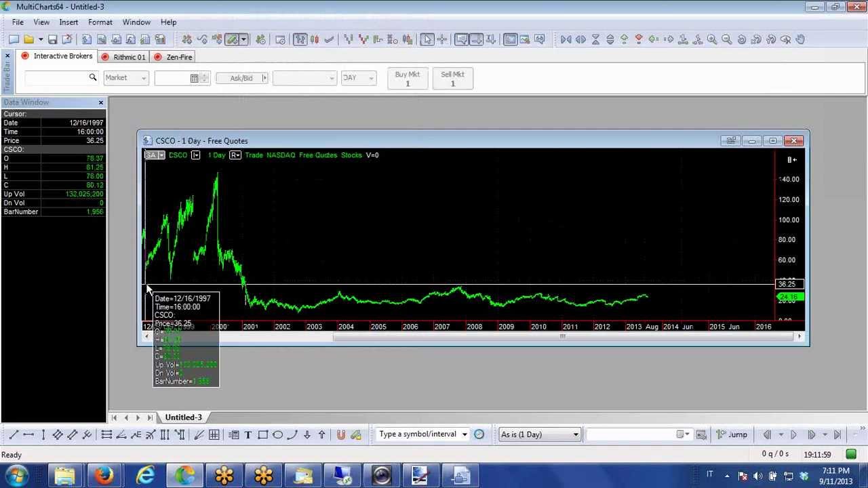868x488 pixels.
Task: Click the Buy Mkt button
Action: coord(408,79)
